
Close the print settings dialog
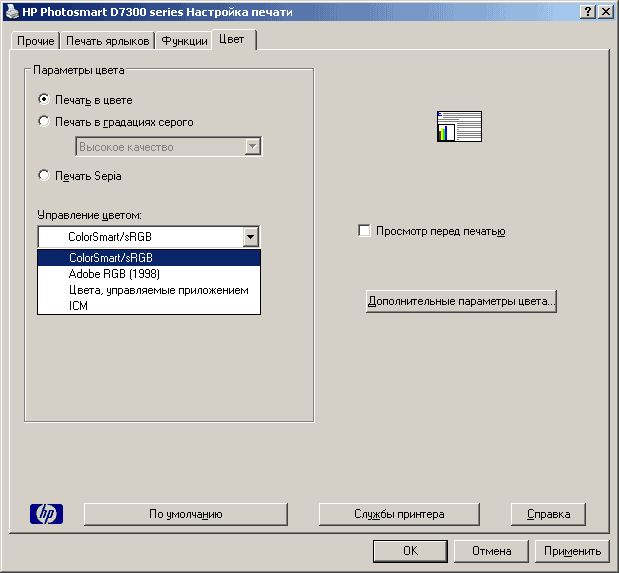coord(606,12)
